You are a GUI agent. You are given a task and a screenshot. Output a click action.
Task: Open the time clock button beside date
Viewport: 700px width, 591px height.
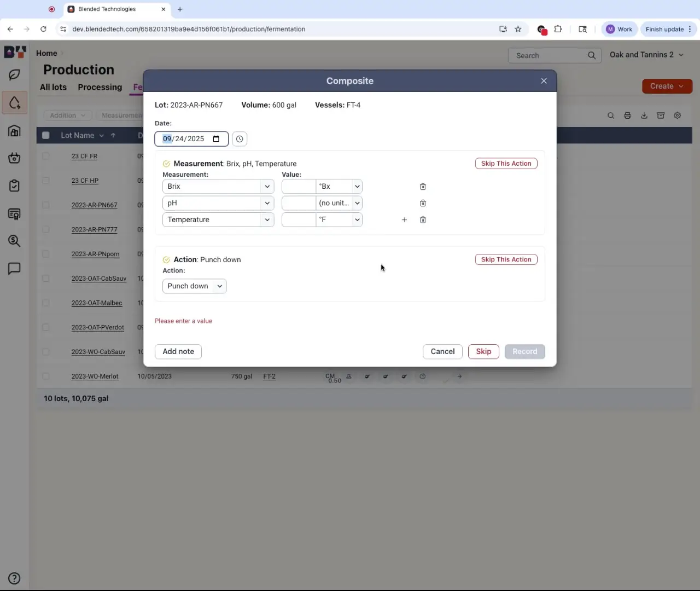[x=240, y=139]
